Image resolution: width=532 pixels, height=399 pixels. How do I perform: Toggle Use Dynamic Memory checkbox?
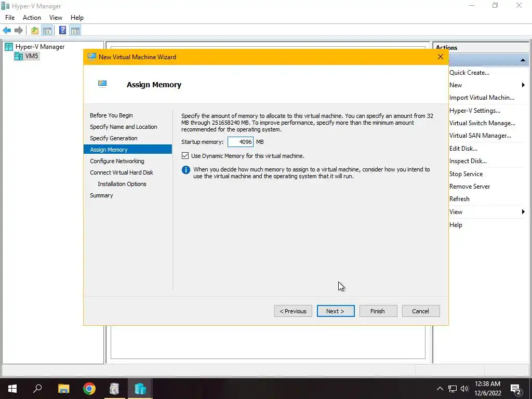185,156
